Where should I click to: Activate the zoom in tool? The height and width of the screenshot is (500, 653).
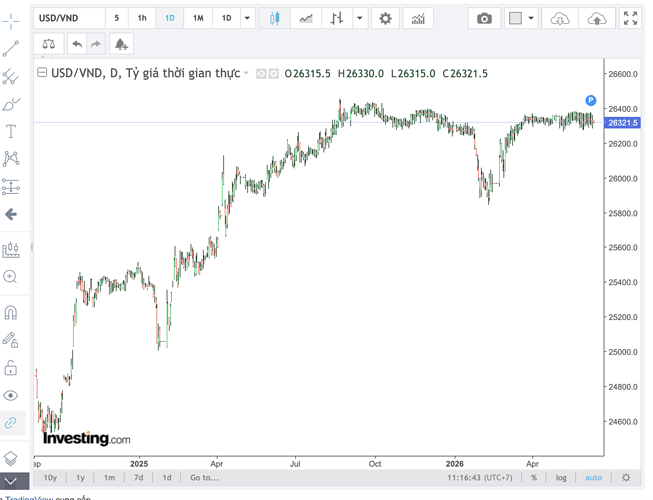click(x=10, y=277)
